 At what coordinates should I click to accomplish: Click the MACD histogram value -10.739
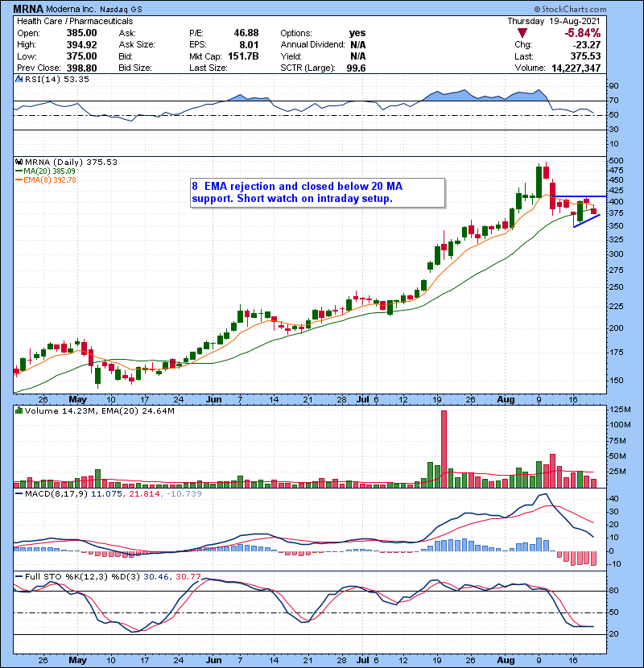(x=184, y=494)
